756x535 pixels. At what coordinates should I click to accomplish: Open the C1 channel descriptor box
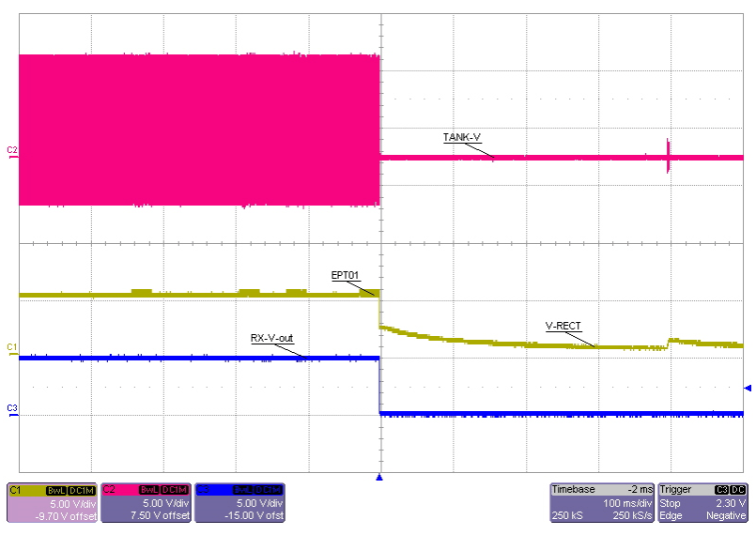tap(50, 502)
